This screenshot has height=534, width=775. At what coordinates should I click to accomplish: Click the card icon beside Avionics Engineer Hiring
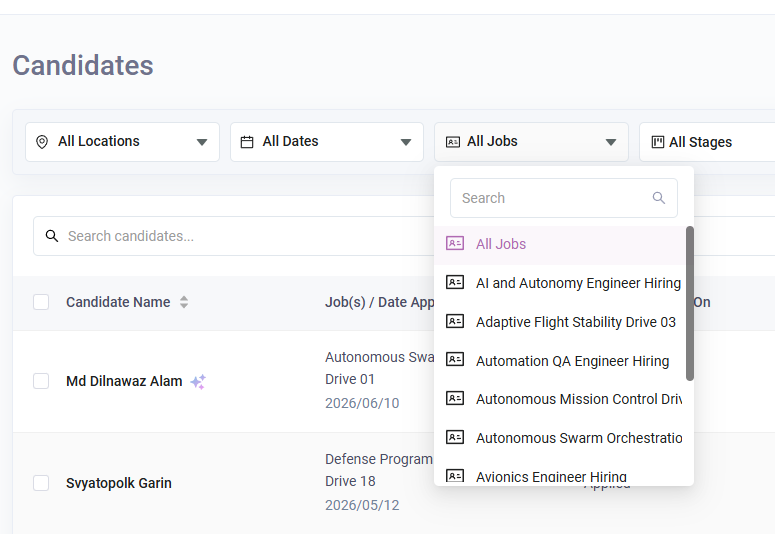pos(455,476)
